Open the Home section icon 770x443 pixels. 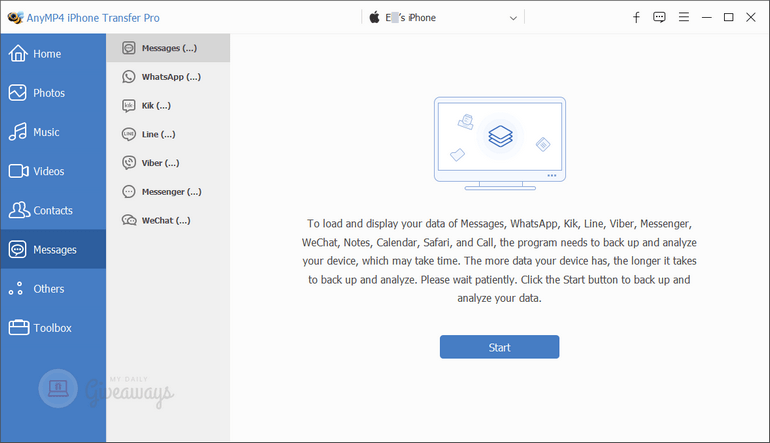click(18, 53)
